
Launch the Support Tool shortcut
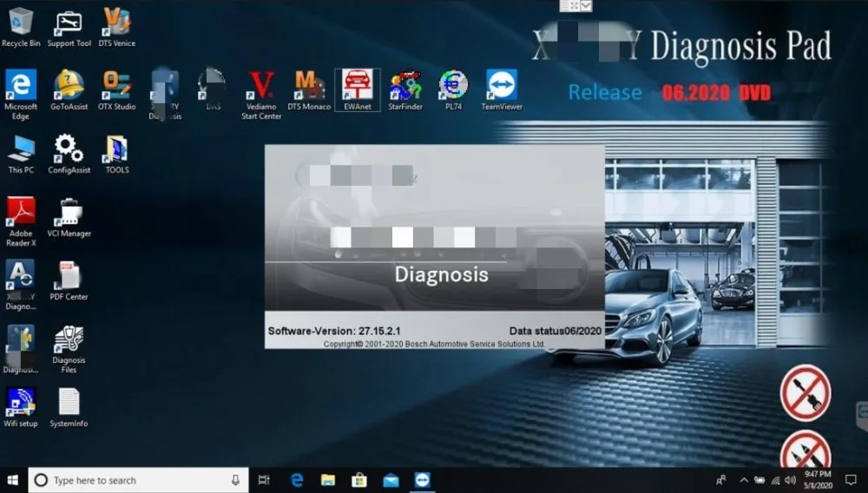tap(69, 27)
